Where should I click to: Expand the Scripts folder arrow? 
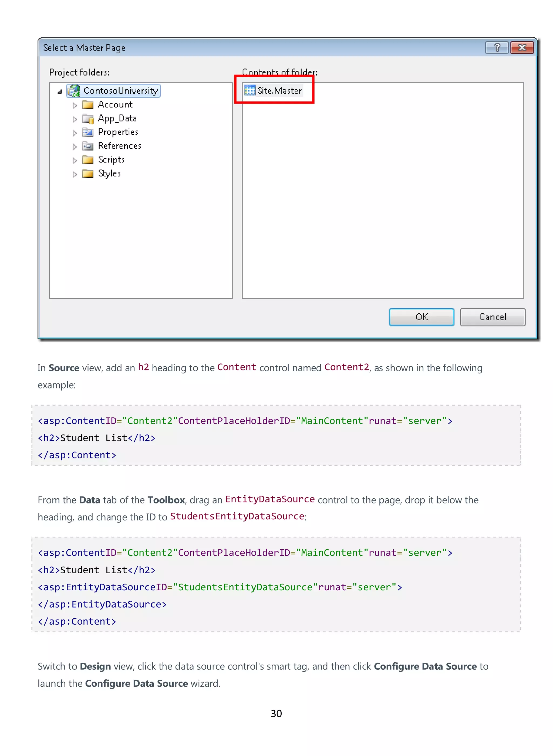click(75, 160)
